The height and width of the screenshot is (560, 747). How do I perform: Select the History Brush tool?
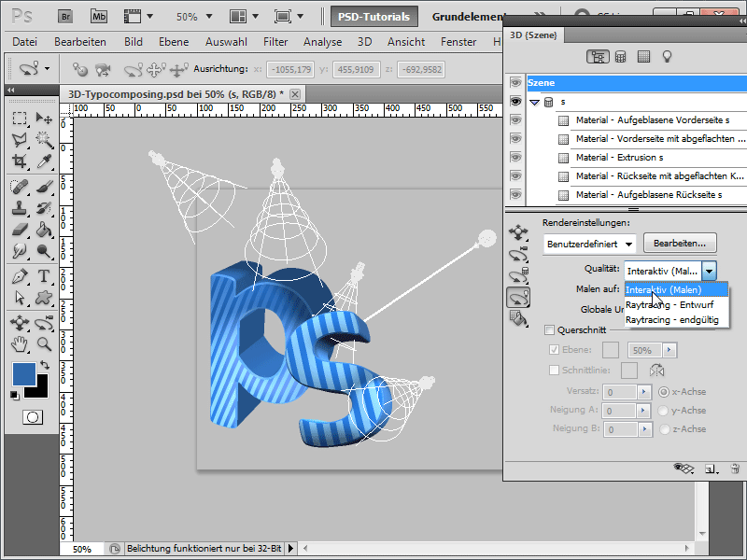[x=44, y=208]
